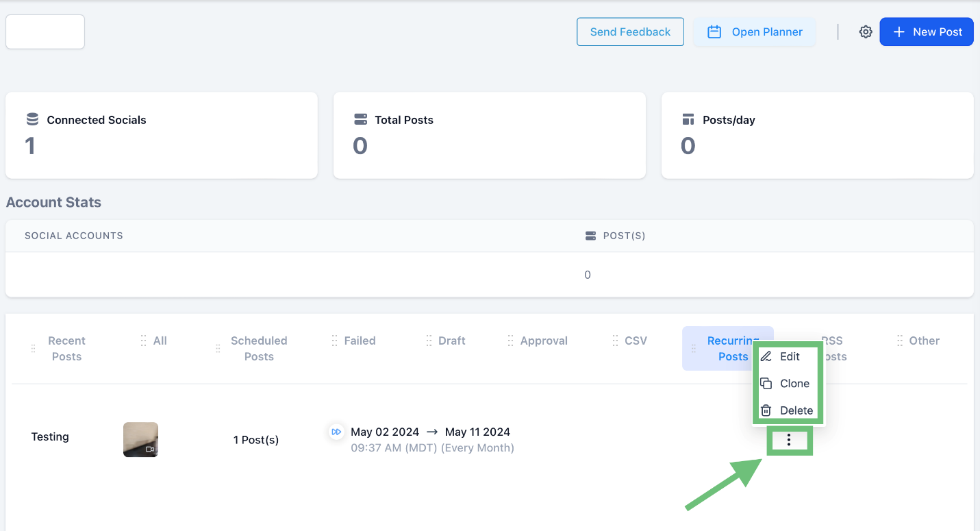Click the drag handle beside All tab
The width and height of the screenshot is (980, 531).
143,341
